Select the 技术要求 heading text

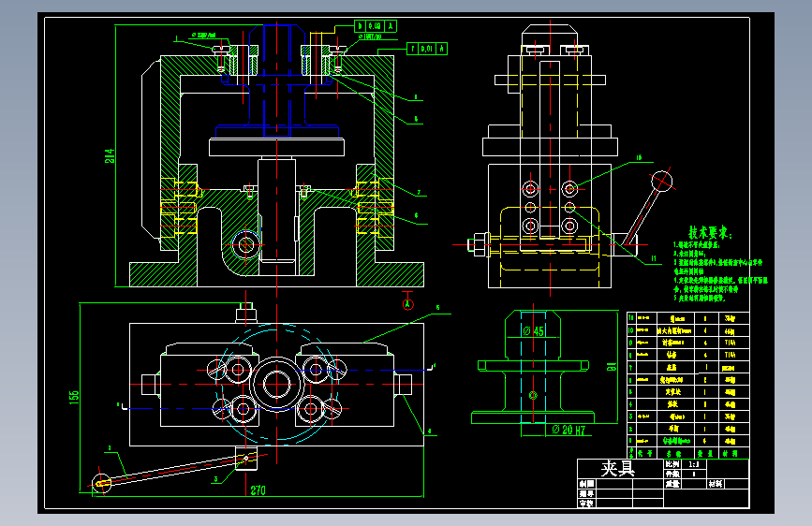710,232
